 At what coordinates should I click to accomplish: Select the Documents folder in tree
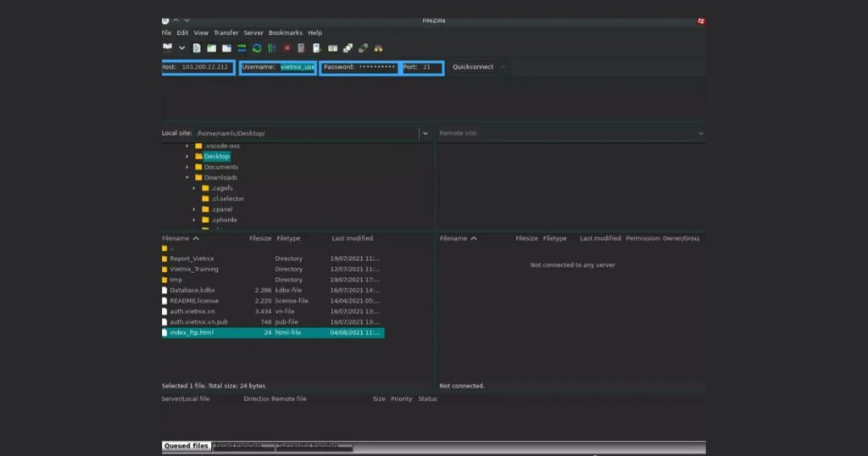[x=221, y=167]
